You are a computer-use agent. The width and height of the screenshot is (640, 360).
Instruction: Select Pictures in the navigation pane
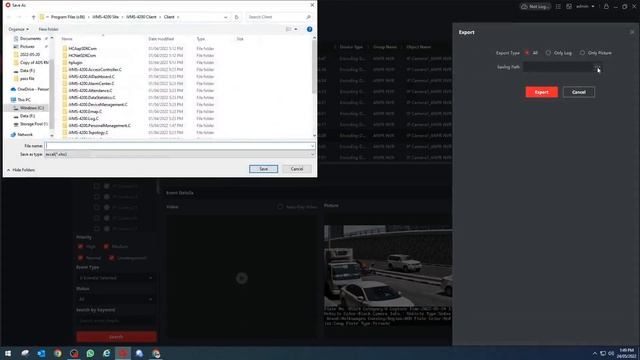(x=27, y=47)
